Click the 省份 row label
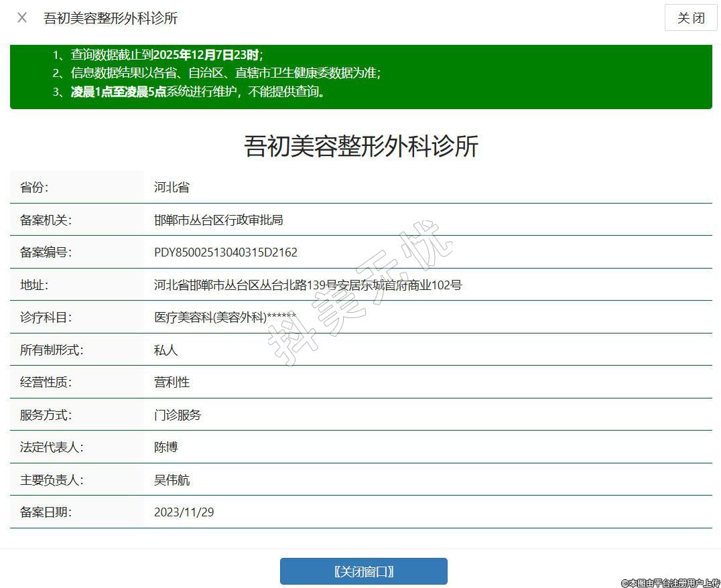This screenshot has width=721, height=588. pos(34,188)
